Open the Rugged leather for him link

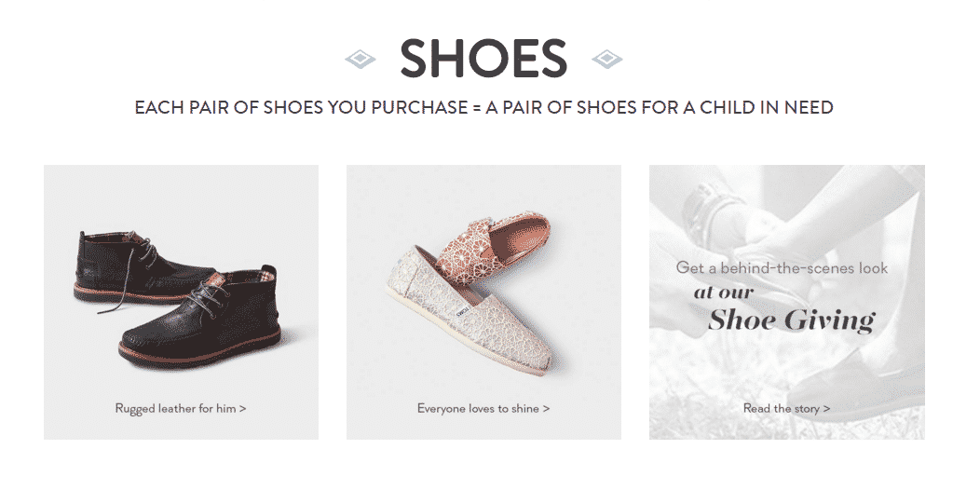coord(181,408)
